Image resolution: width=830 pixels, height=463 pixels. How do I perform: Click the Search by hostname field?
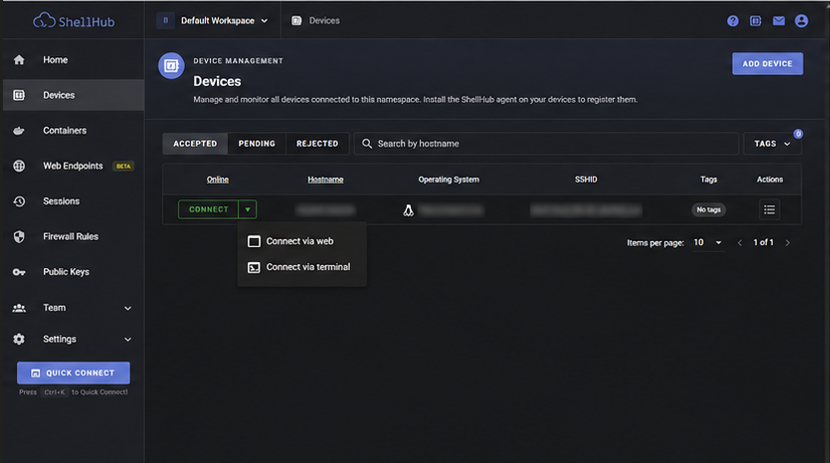546,143
